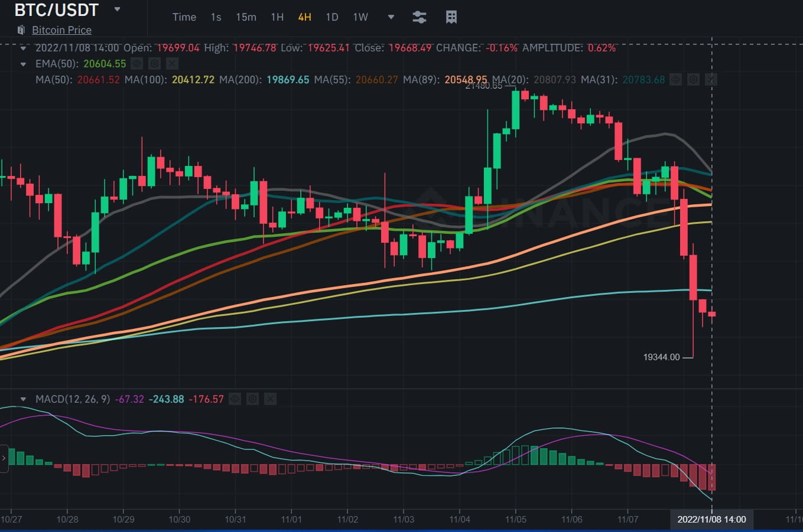Toggle visibility of the MA indicators
This screenshot has height=532, width=803.
(676, 79)
